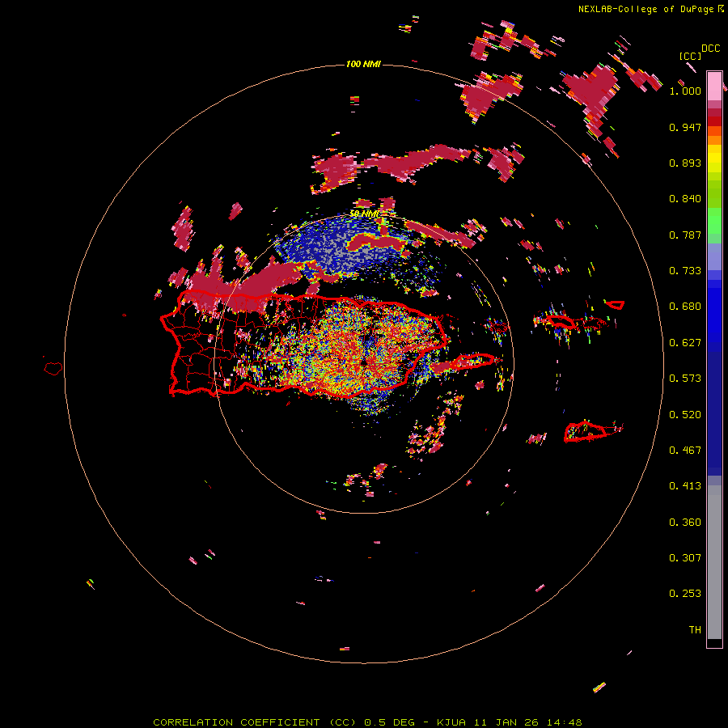728x728 pixels.
Task: Select the 0.467 scale value
Action: 685,451
